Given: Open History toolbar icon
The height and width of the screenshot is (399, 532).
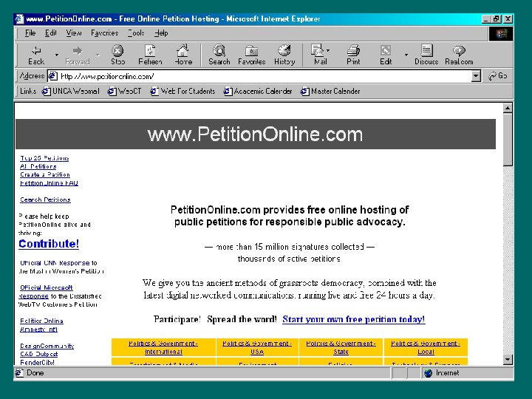Looking at the screenshot, I should [284, 55].
